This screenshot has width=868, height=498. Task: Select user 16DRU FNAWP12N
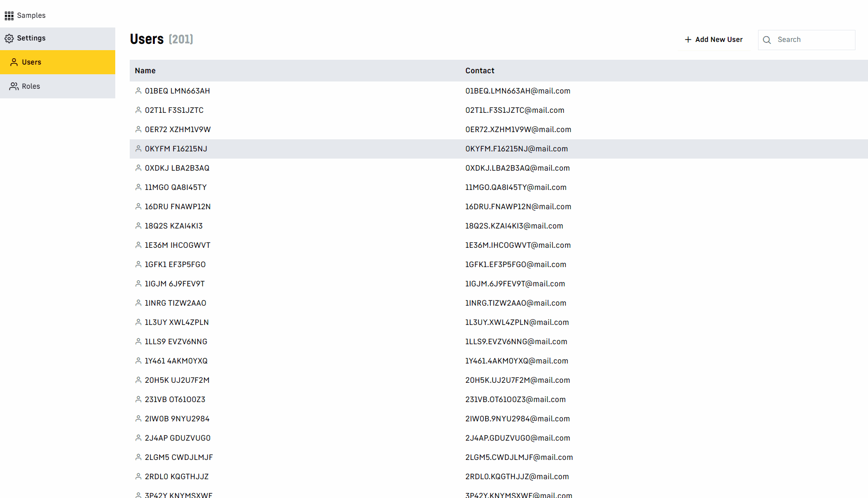coord(177,207)
